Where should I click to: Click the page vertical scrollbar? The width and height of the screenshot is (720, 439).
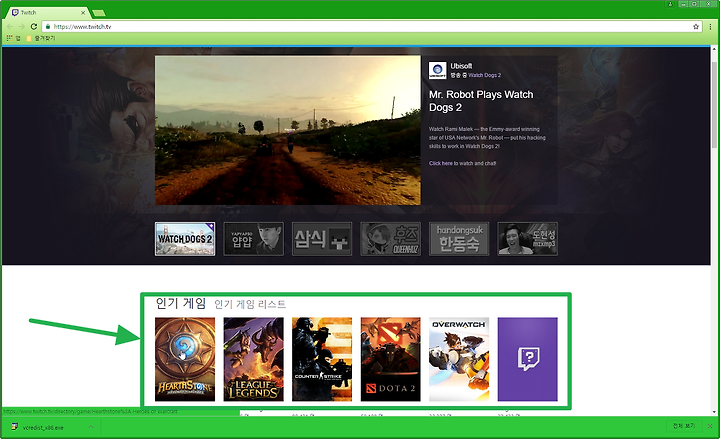(714, 106)
